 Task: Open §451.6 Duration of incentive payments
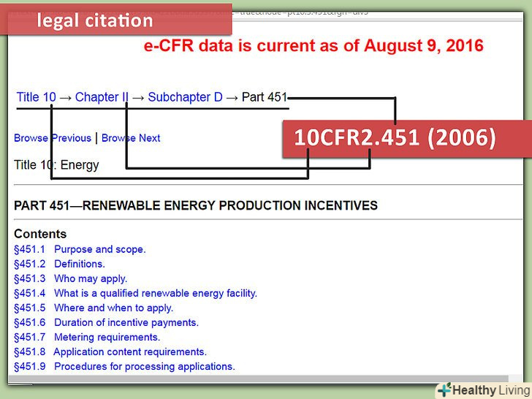click(x=106, y=322)
